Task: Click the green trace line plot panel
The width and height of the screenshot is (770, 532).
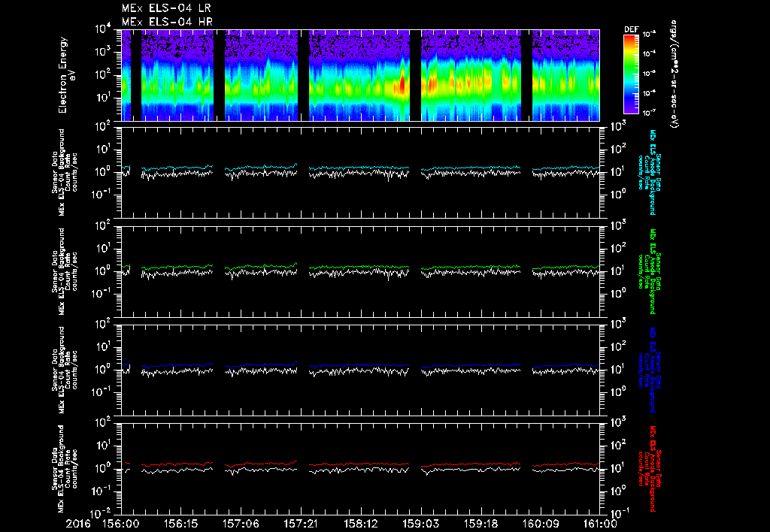Action: click(360, 271)
